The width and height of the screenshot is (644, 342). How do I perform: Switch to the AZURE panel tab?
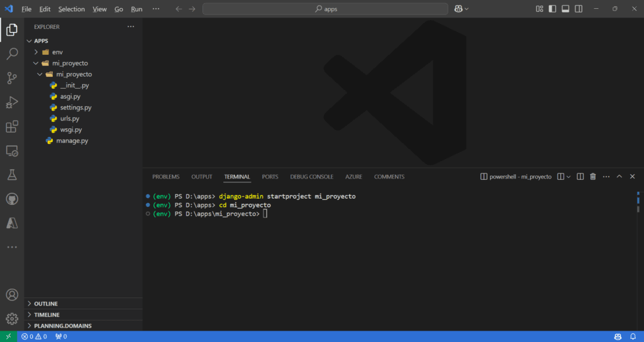tap(353, 177)
